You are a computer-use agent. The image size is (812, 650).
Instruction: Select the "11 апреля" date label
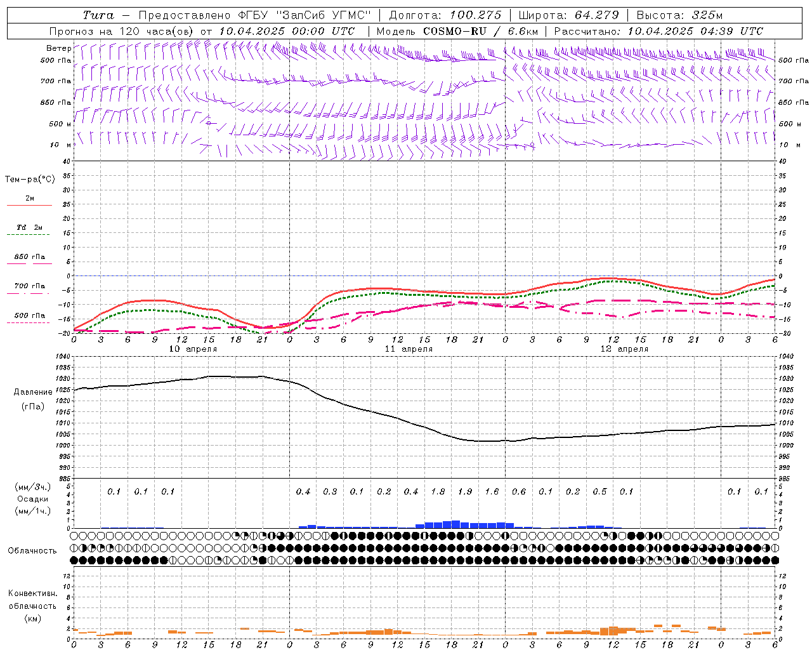pyautogui.click(x=409, y=348)
